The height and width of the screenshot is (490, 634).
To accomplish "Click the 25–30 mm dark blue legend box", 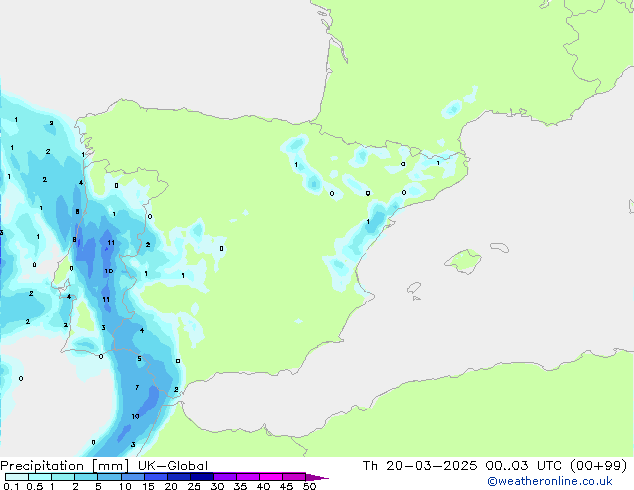I will (x=202, y=477).
